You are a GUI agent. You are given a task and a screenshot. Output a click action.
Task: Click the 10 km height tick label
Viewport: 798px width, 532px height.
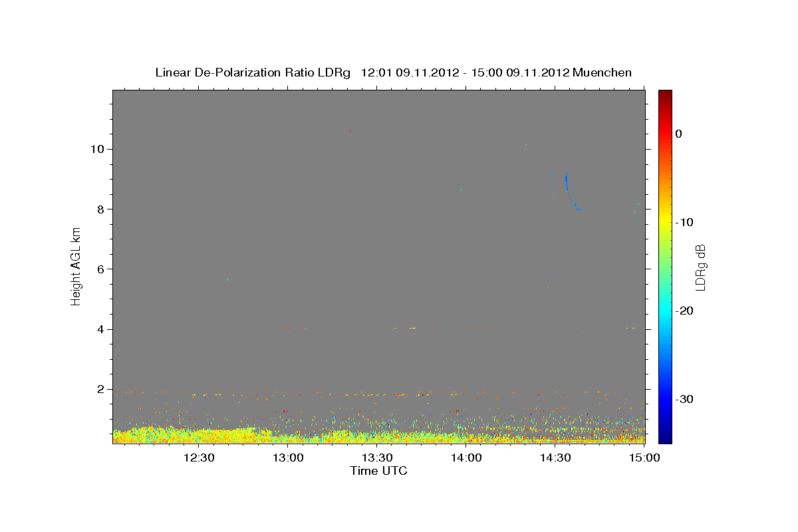[96, 149]
